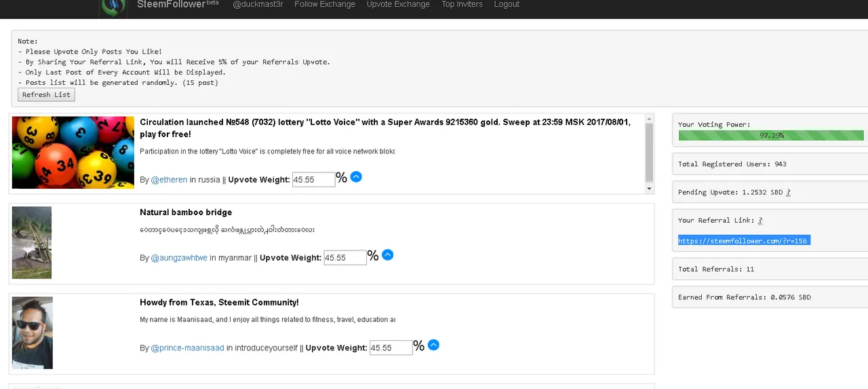868x389 pixels.
Task: Go to Upvote Exchange
Action: pos(398,4)
